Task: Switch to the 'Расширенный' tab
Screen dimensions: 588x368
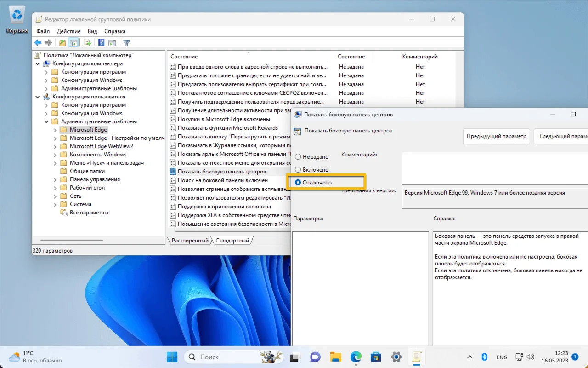Action: tap(190, 241)
